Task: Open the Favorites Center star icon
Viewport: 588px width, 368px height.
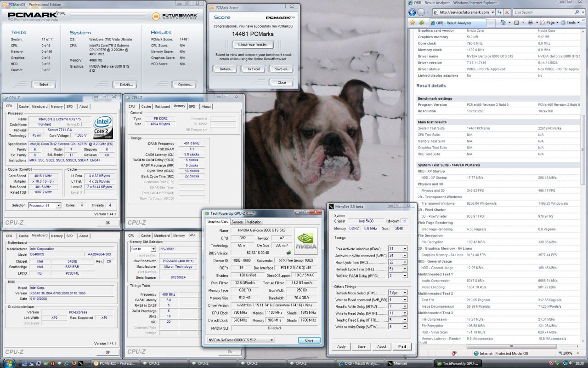Action: point(412,22)
